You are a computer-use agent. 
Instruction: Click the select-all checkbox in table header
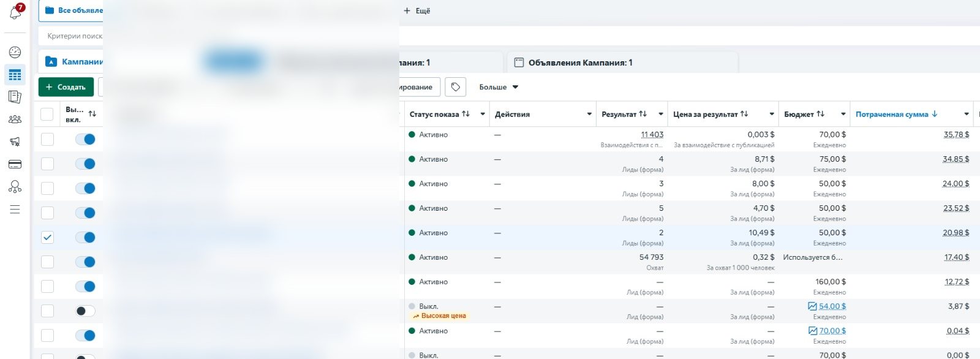(47, 114)
